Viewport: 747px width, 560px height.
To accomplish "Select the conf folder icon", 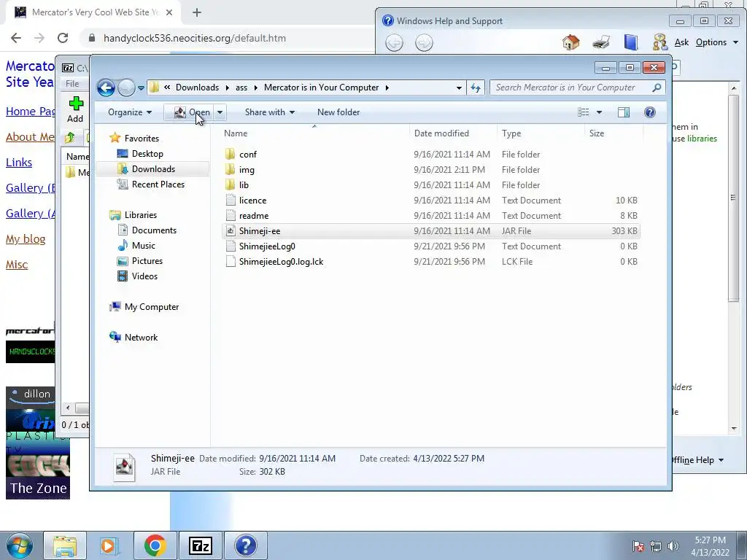I will point(231,155).
